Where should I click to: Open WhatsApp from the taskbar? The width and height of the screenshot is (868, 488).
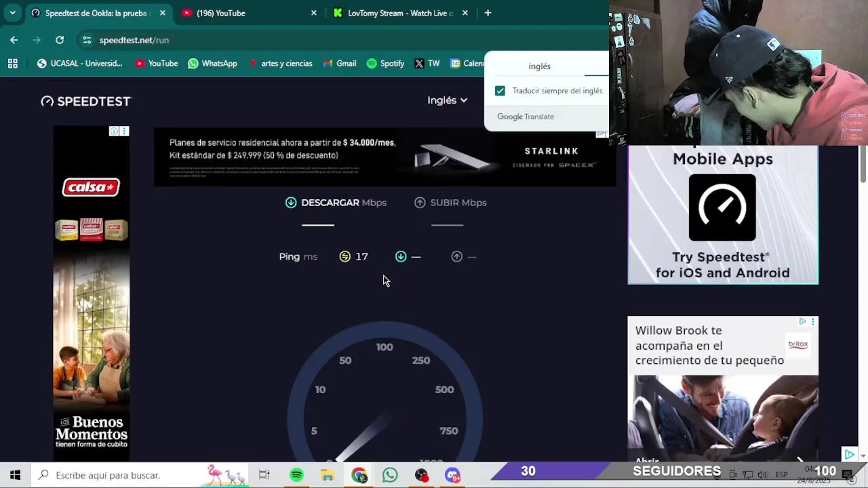[390, 475]
